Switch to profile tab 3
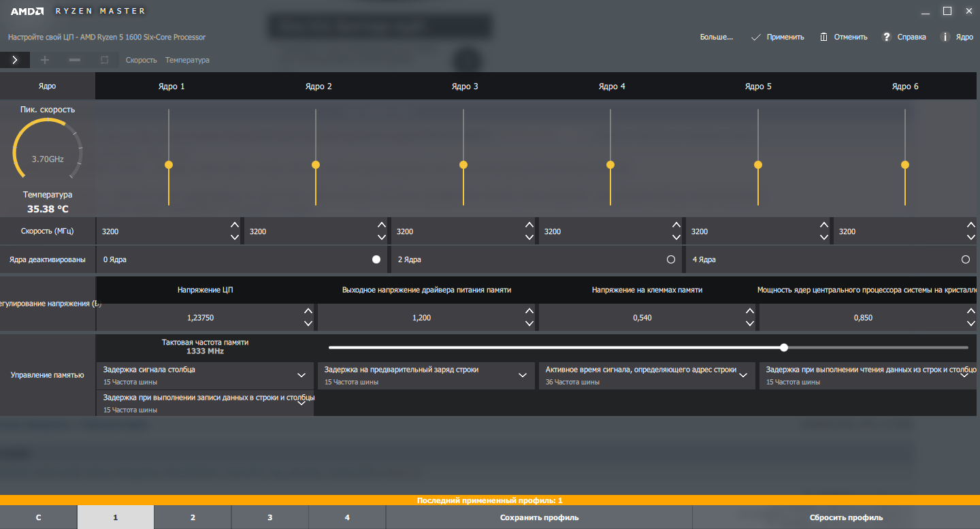 pos(269,517)
